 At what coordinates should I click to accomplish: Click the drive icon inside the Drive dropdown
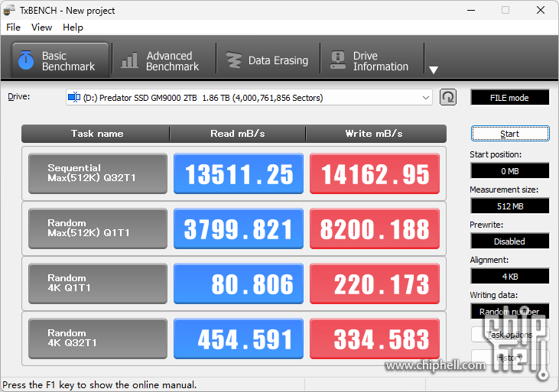74,97
